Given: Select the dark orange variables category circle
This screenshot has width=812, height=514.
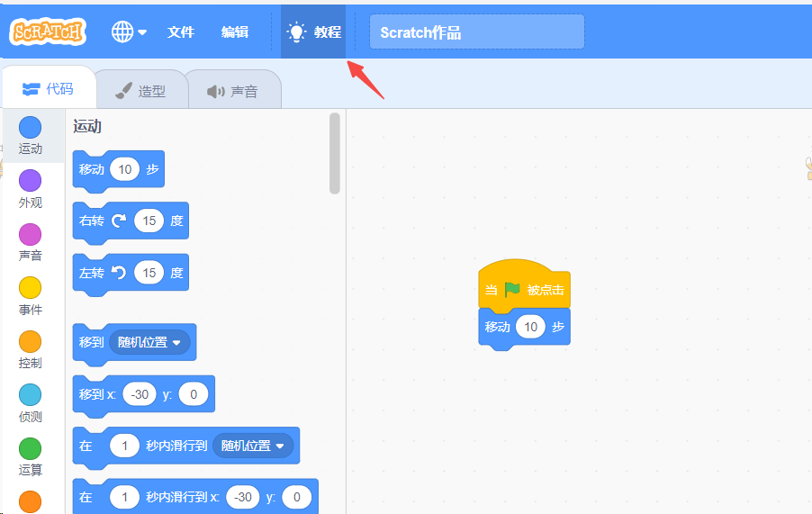Looking at the screenshot, I should tap(30, 501).
